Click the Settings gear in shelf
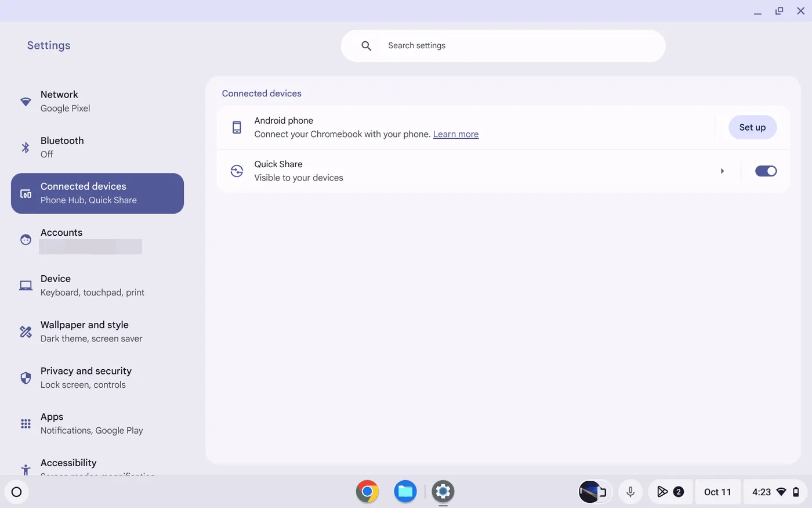Viewport: 812px width, 508px height. coord(443,492)
